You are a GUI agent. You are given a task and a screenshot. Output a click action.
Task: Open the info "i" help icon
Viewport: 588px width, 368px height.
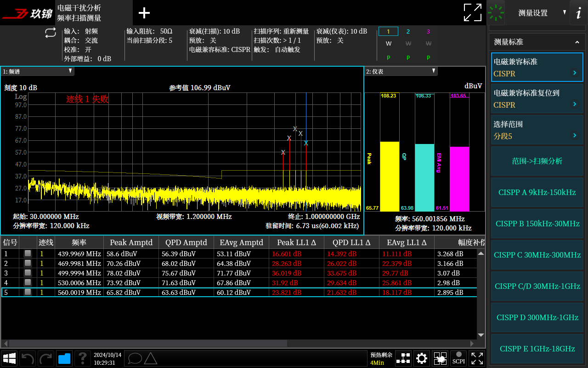pos(578,13)
